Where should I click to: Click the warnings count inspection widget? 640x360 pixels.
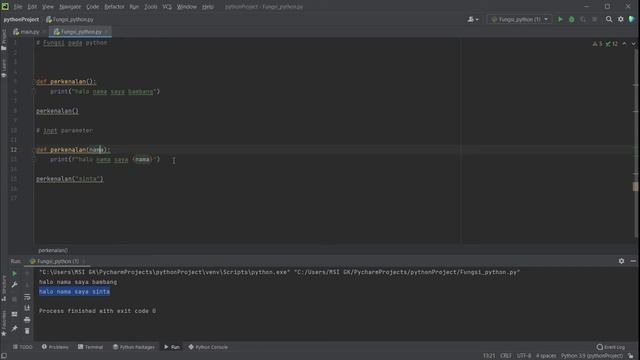tap(597, 44)
